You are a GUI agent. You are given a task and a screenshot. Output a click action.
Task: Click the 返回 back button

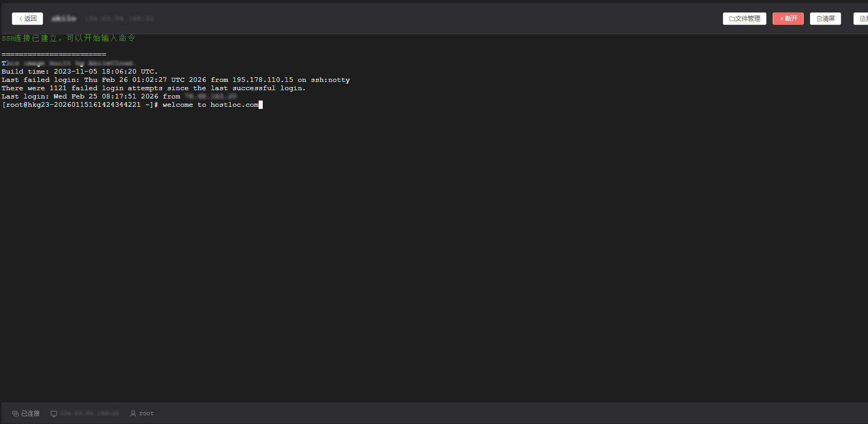click(27, 19)
